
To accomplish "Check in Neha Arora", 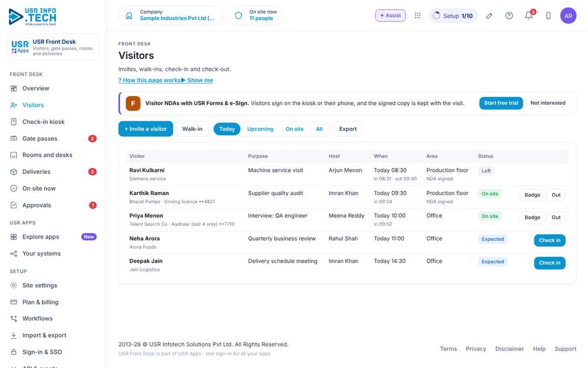I will tap(550, 240).
